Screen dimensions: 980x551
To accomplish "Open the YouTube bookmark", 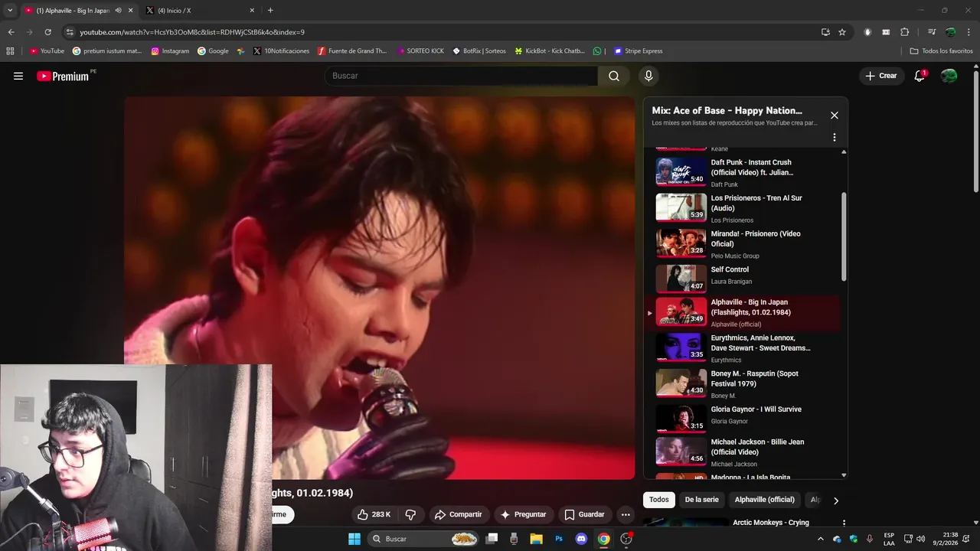I will (47, 51).
